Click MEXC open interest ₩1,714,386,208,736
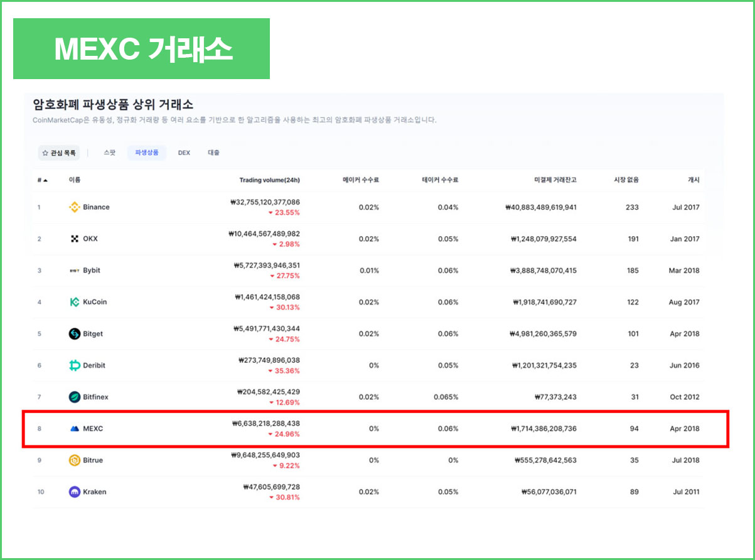This screenshot has width=755, height=560. pos(544,429)
